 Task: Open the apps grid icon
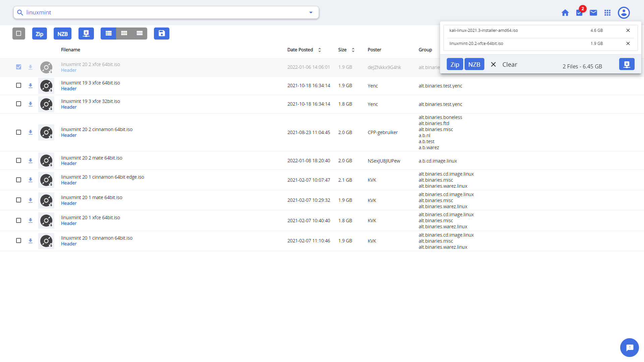click(607, 13)
